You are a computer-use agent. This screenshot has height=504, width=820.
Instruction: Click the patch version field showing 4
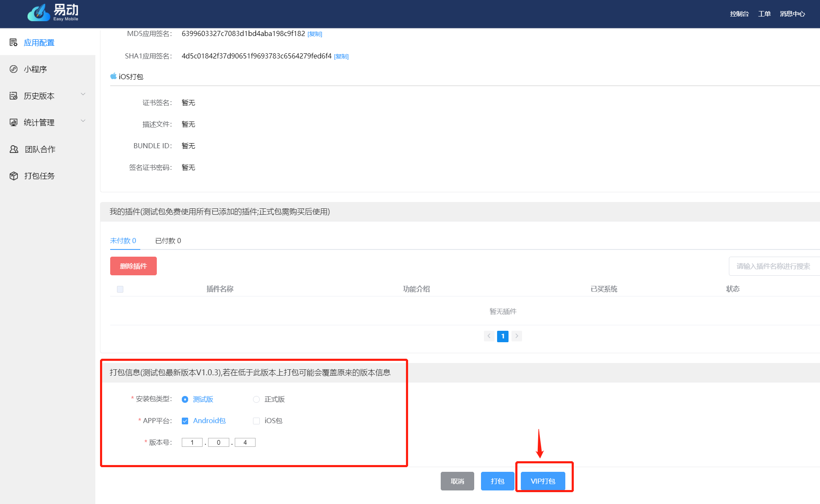point(245,443)
